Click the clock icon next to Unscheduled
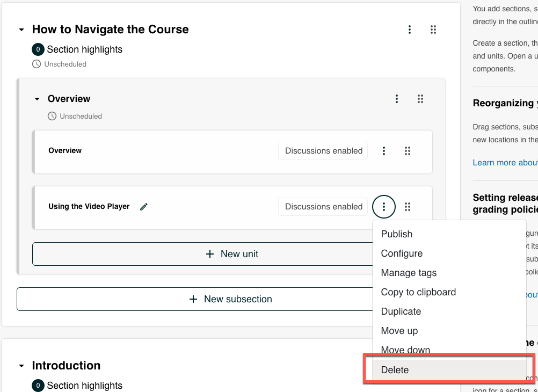This screenshot has height=392, width=538. coord(36,64)
